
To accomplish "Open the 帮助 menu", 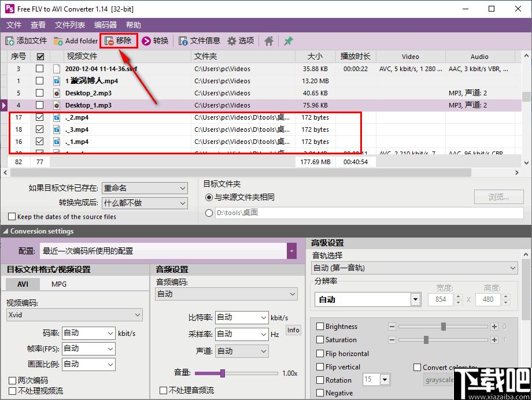I will click(134, 25).
